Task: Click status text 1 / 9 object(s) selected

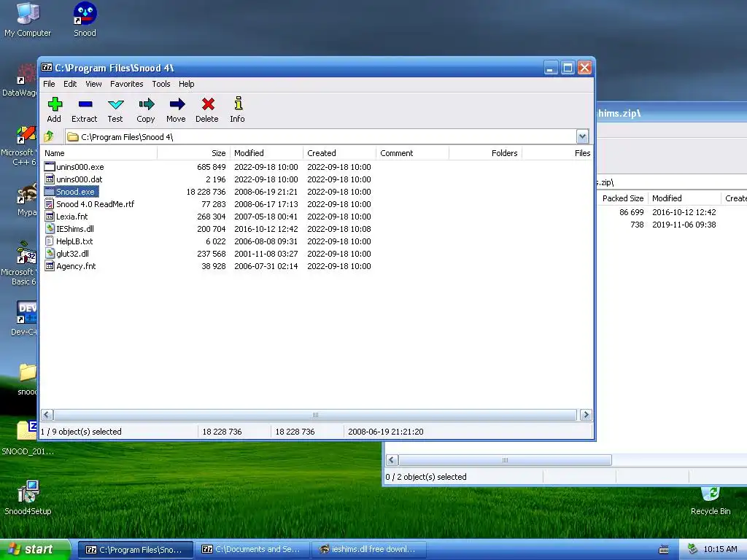Action: (x=81, y=432)
